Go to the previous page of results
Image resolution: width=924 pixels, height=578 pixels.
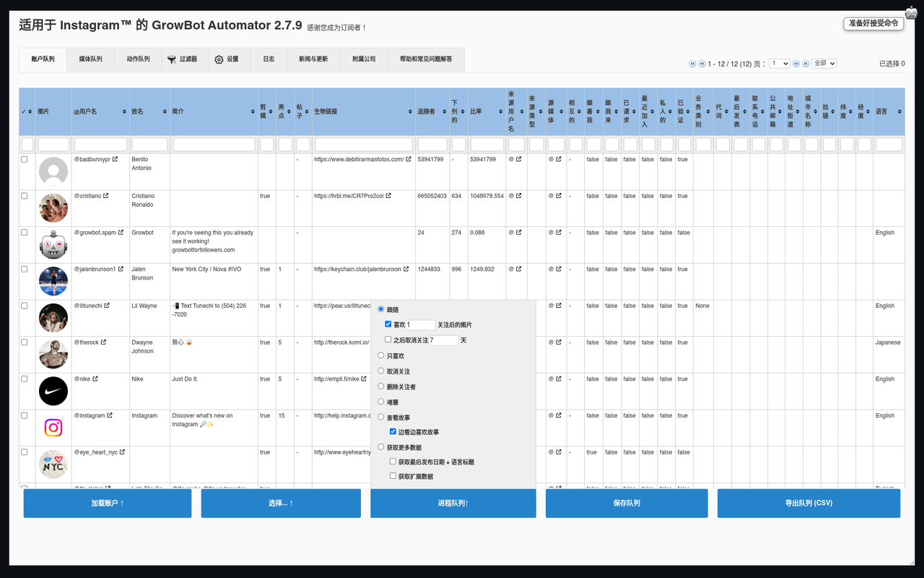[702, 64]
